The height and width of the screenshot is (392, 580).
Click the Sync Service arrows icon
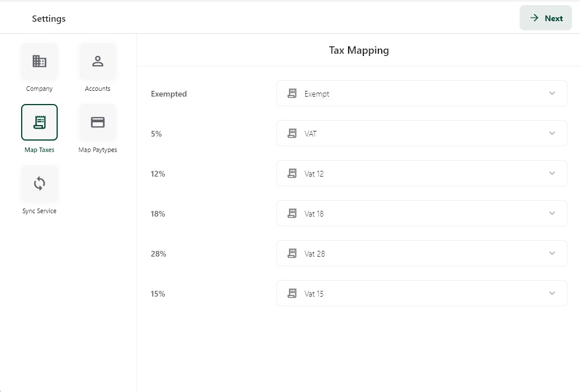(x=39, y=183)
